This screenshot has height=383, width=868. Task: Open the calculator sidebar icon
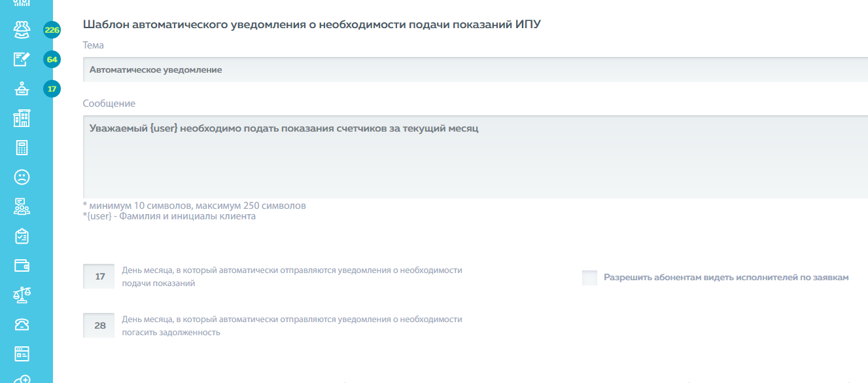(x=22, y=147)
